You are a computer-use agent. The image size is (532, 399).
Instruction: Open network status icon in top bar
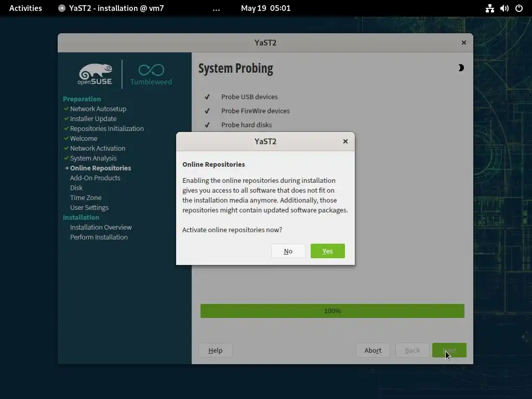(x=489, y=8)
